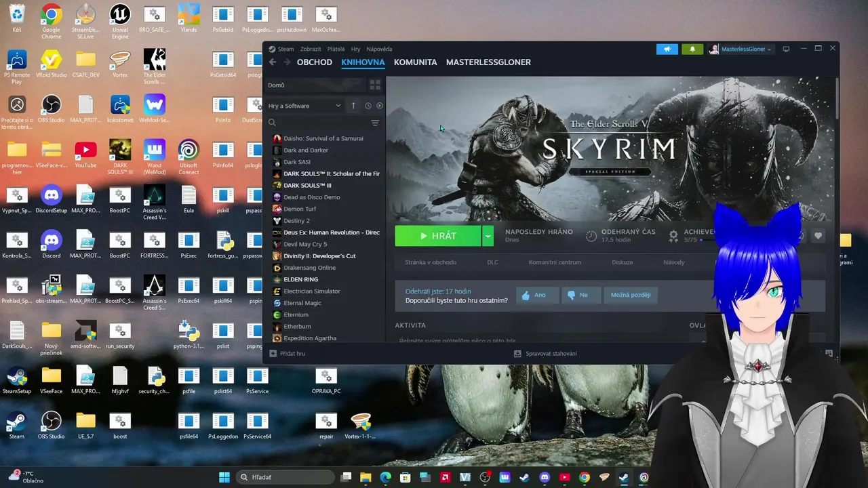Open the green notifications bell
This screenshot has width=868, height=488.
[x=692, y=49]
